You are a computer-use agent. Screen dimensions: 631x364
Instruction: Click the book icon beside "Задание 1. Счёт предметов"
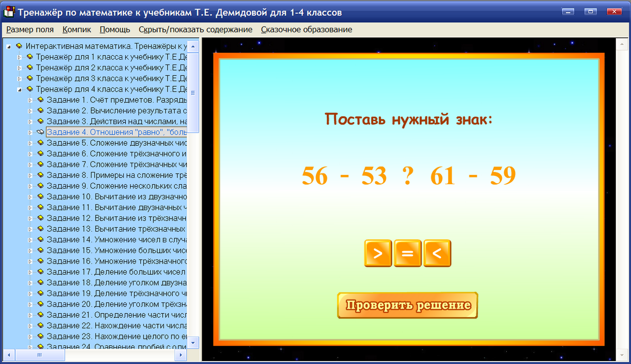40,99
